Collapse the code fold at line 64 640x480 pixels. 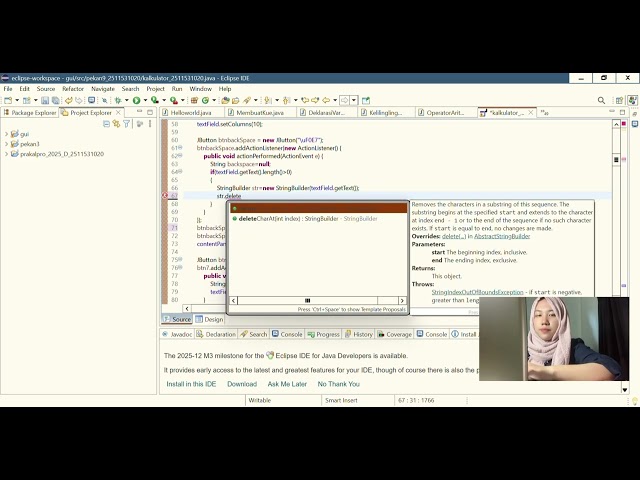click(180, 172)
